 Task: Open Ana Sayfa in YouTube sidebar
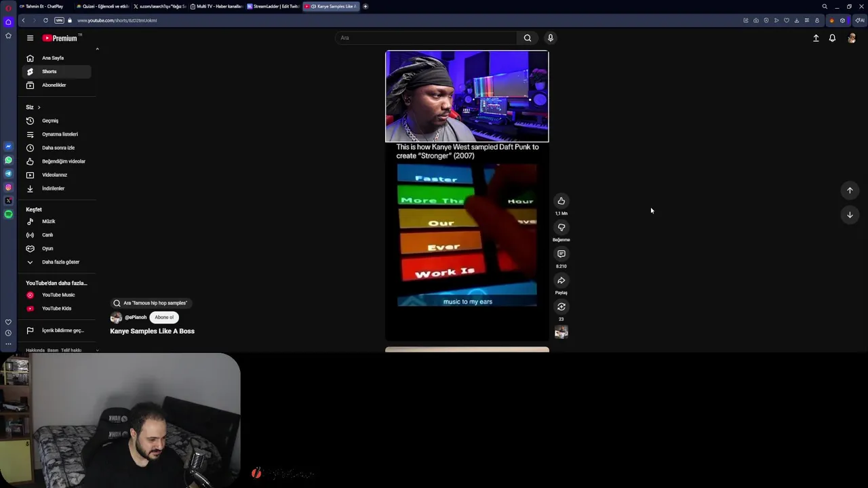point(56,58)
